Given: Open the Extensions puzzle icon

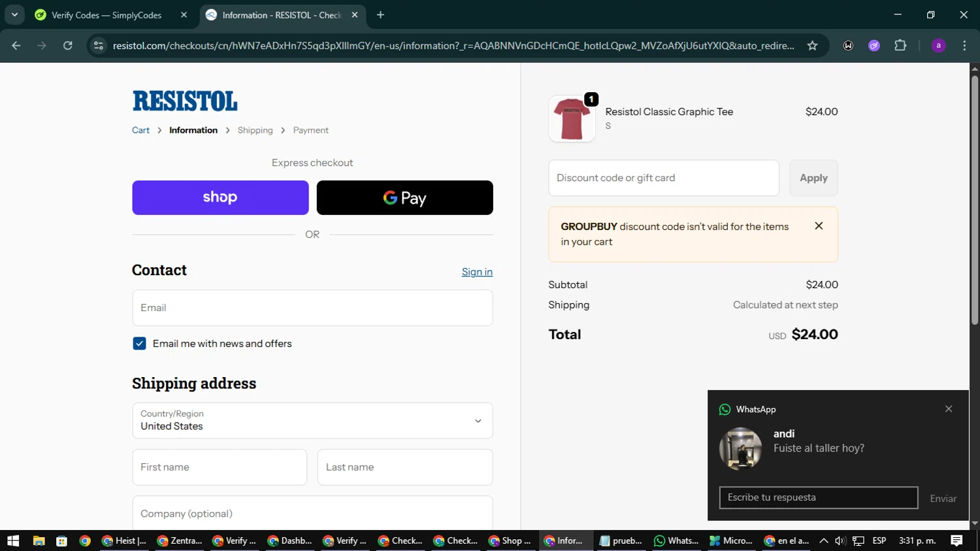Looking at the screenshot, I should pos(900,46).
